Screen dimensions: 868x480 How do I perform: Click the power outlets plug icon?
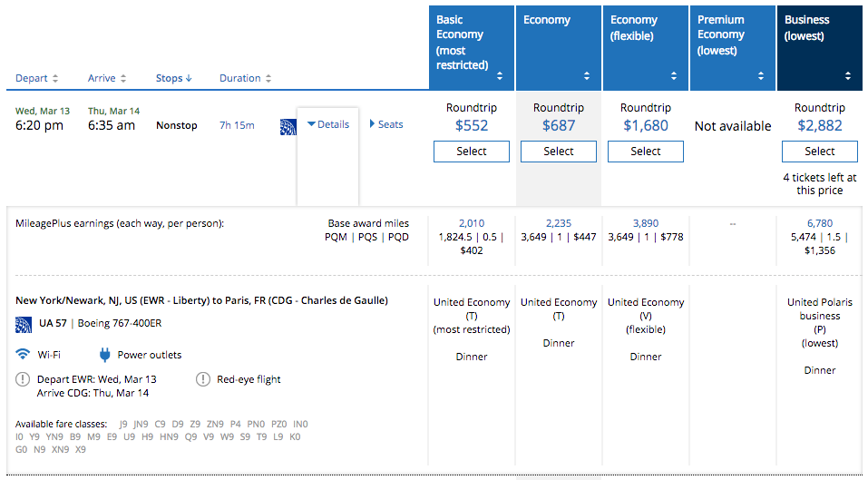point(105,354)
